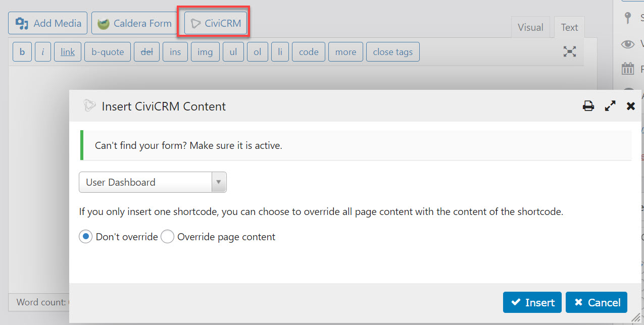The image size is (644, 325).
Task: Click the link quicktag button
Action: pyautogui.click(x=68, y=52)
